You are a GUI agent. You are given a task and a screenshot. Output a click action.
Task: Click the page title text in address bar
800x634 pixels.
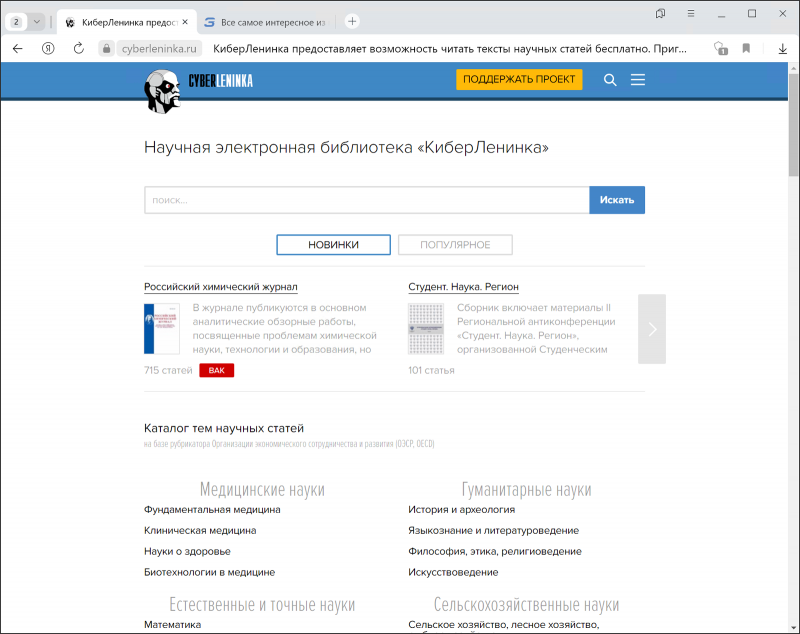[x=449, y=48]
